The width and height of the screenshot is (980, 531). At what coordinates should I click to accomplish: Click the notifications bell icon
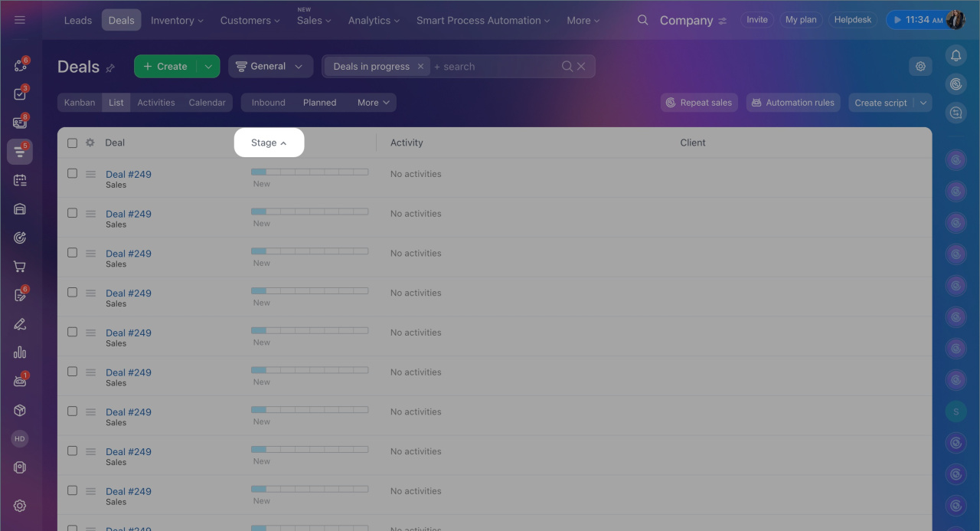coord(955,55)
